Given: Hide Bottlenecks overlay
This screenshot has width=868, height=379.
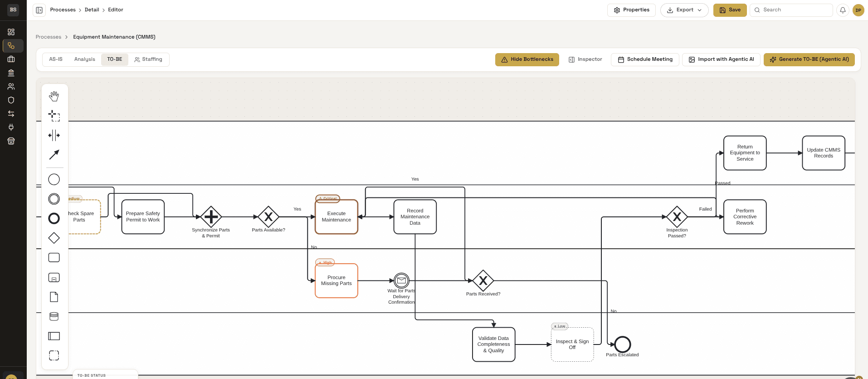Looking at the screenshot, I should [x=527, y=59].
